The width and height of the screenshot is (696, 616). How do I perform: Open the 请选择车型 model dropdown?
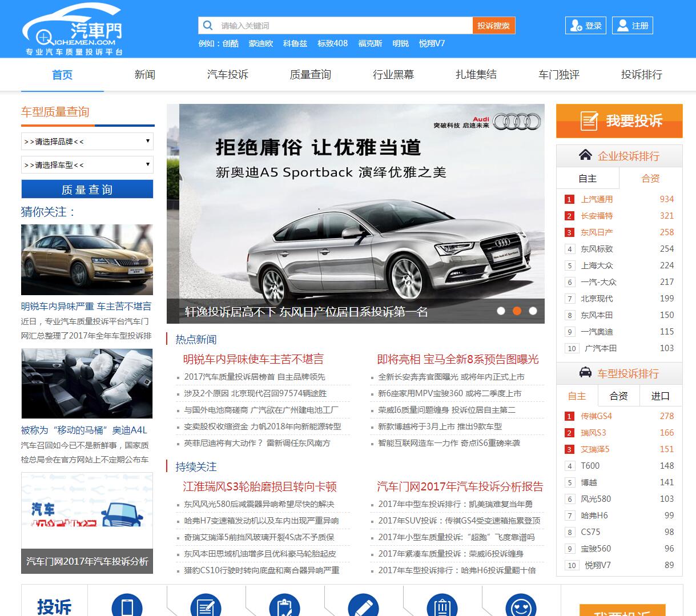[87, 164]
